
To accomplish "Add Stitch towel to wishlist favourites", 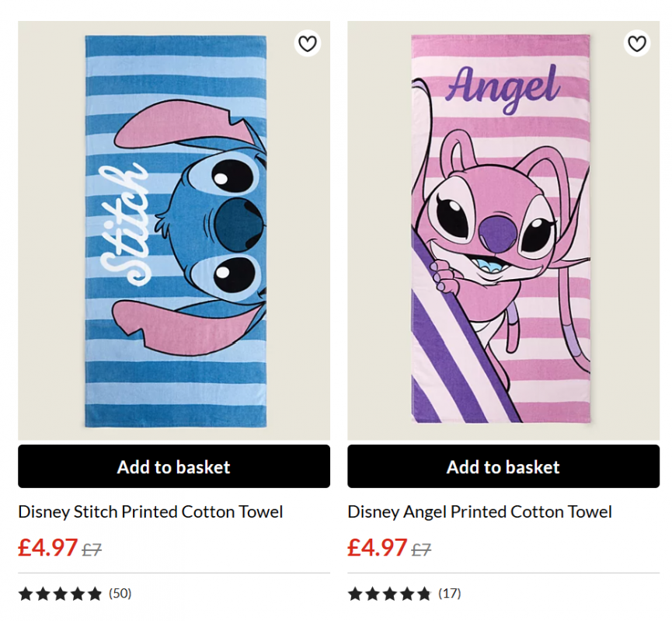I will [x=308, y=44].
